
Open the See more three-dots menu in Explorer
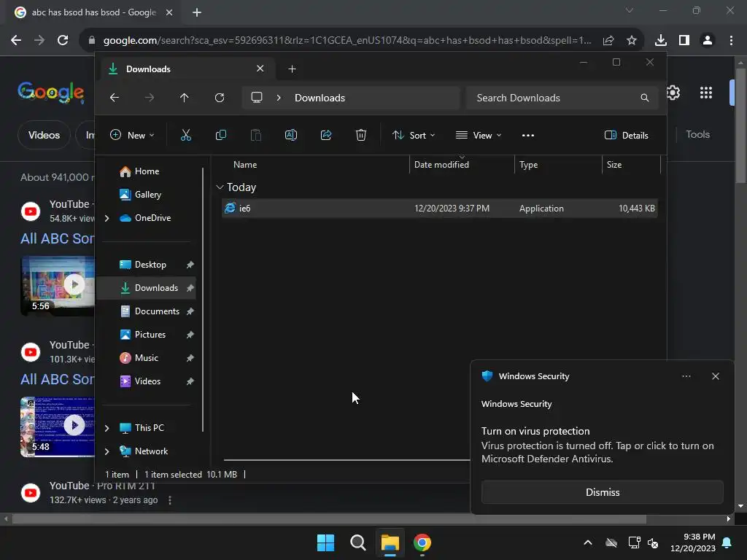click(528, 135)
